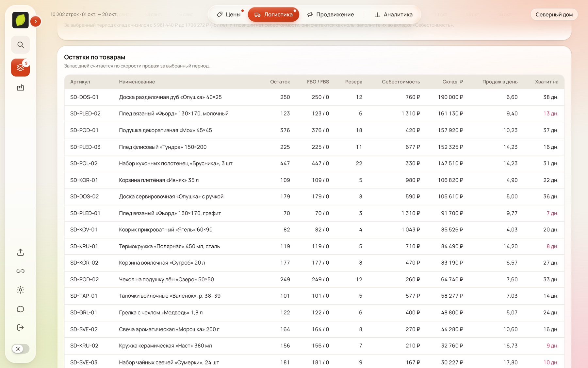
Task: Open the Продвижение tab
Action: (331, 14)
